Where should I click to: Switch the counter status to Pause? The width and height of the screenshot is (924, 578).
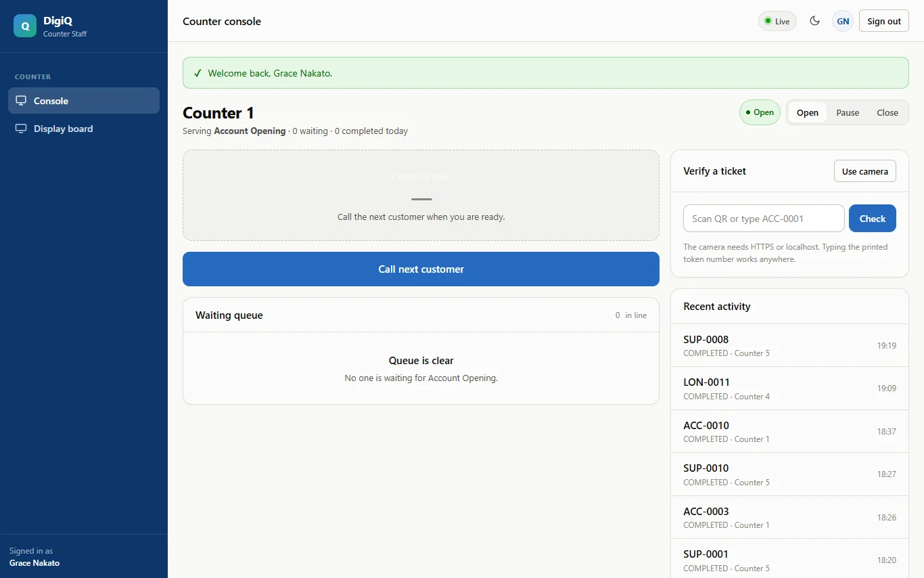[x=848, y=112]
